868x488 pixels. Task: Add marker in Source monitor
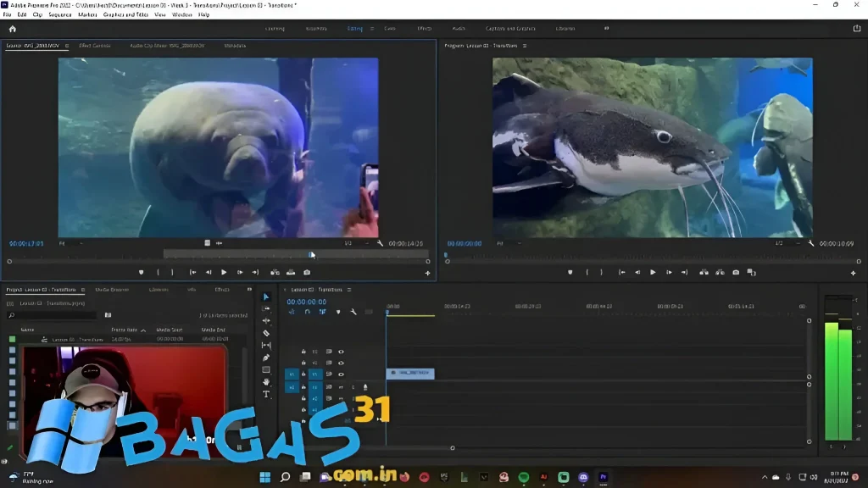pos(142,272)
